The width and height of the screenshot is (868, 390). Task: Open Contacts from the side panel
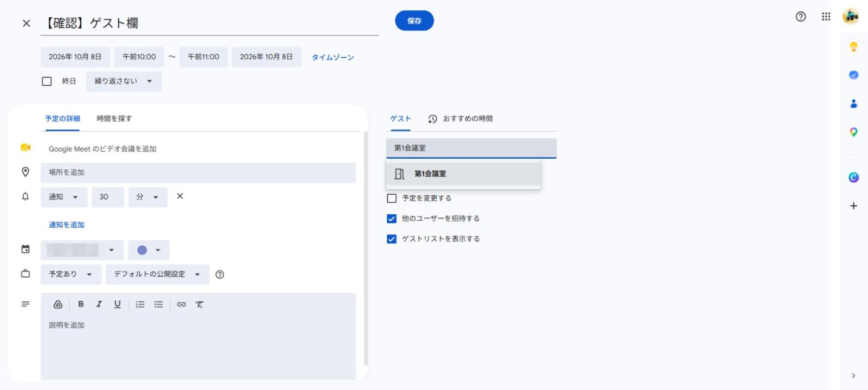point(854,103)
